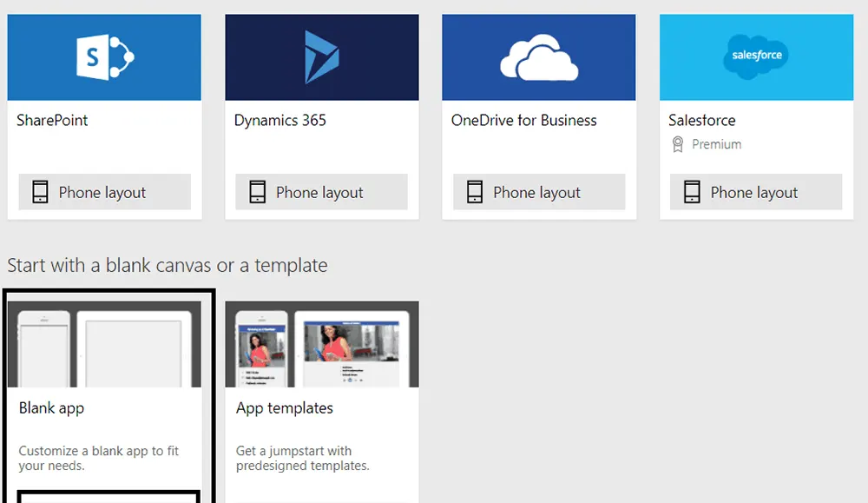Select the Dynamics 365 title text
The image size is (868, 503).
point(280,120)
